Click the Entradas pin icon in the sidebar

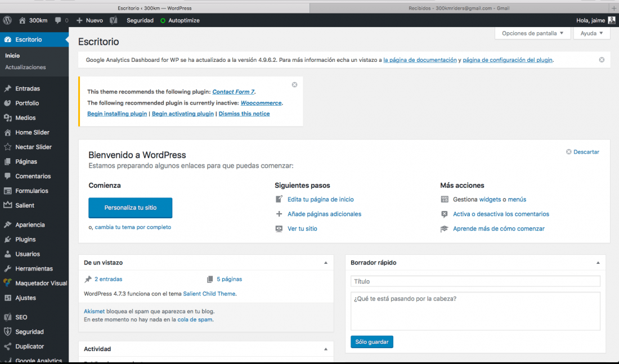(x=7, y=88)
